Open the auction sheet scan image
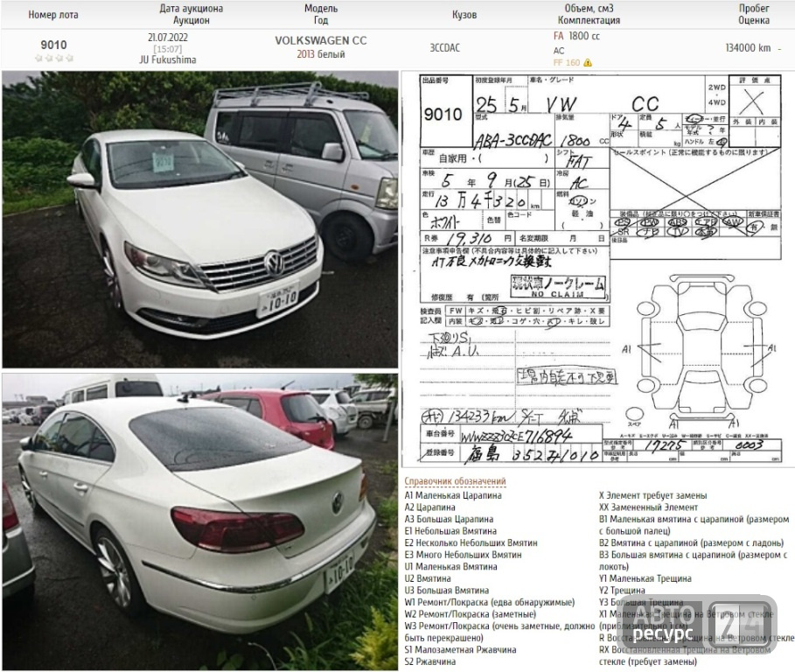 tap(597, 269)
